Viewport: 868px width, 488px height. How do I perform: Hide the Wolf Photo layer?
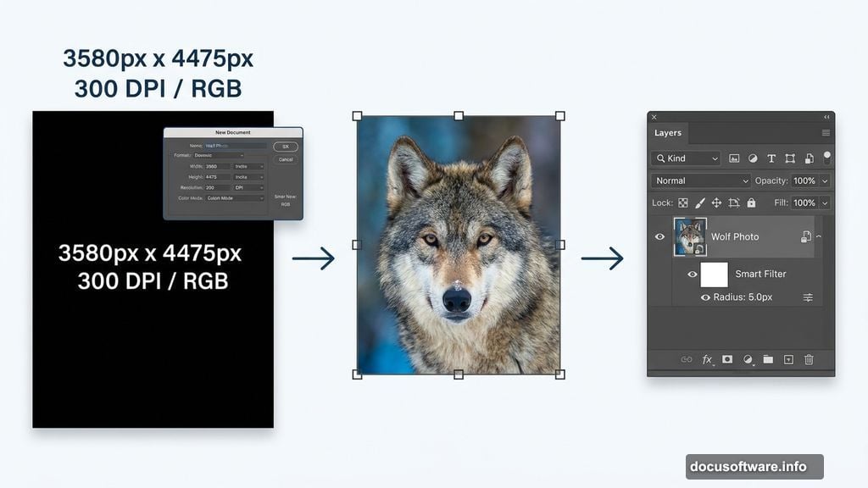coord(659,236)
